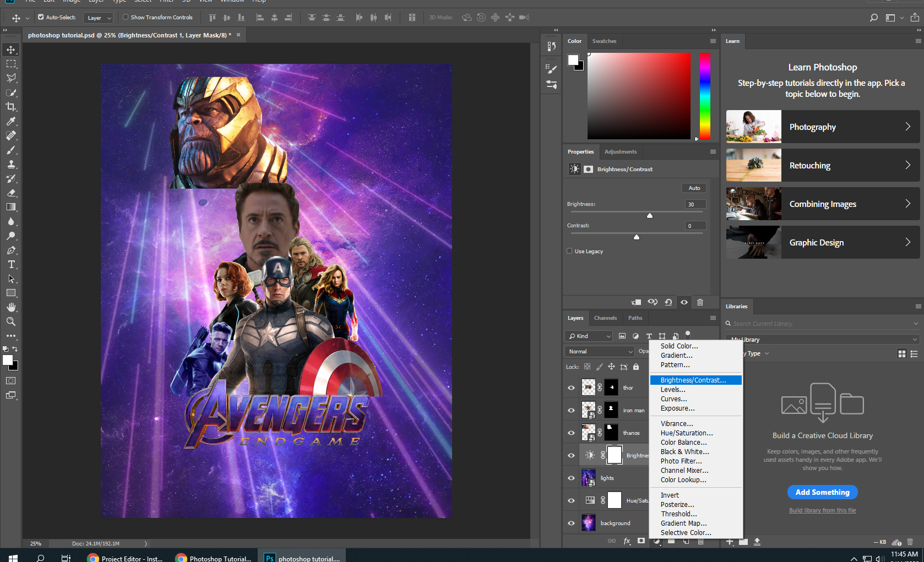924x562 pixels.
Task: Select the Dodge tool
Action: [11, 236]
